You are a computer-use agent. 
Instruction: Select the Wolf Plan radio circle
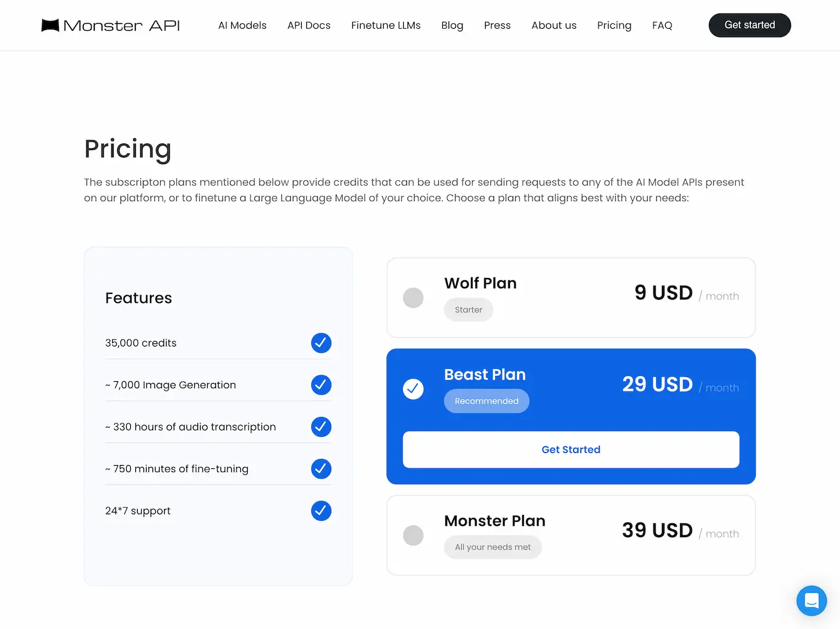(x=413, y=298)
